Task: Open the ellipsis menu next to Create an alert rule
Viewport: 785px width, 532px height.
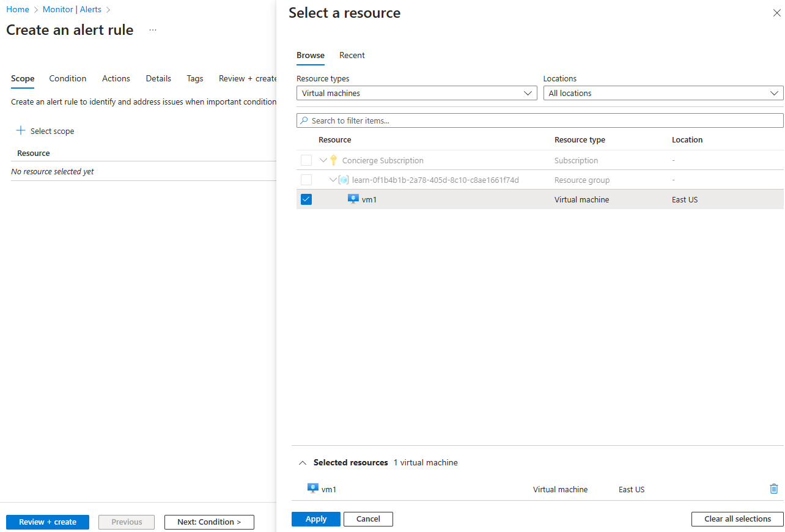Action: pyautogui.click(x=153, y=30)
